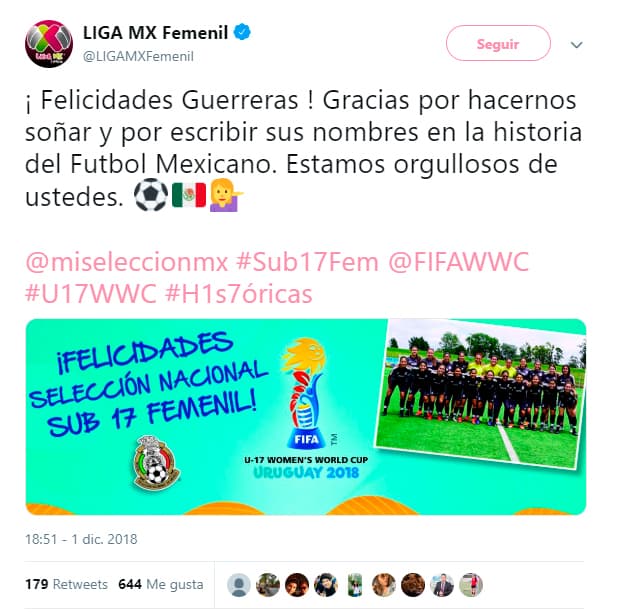Open the 18:51 - 1 dic. 2018 timestamp

pos(81,539)
